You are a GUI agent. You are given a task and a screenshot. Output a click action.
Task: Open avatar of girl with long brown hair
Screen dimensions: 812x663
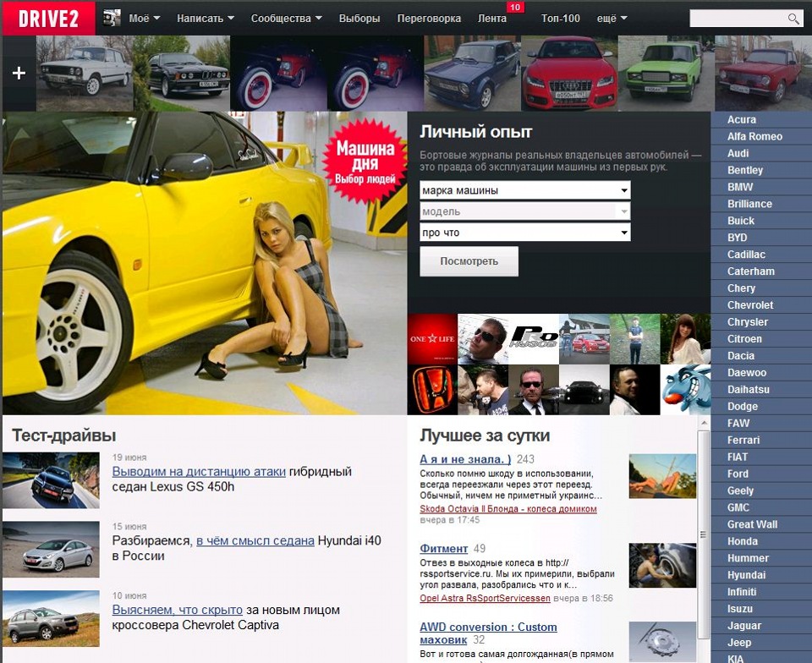[x=685, y=339]
